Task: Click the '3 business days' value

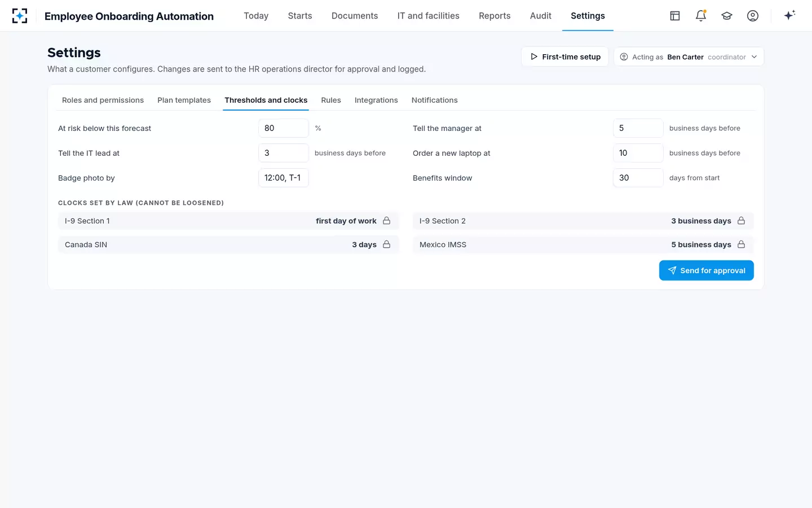Action: click(701, 221)
